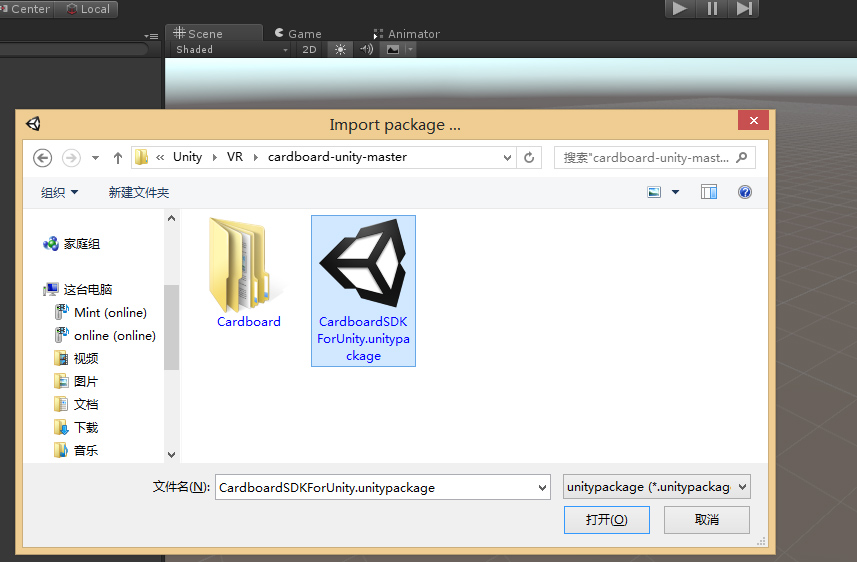
Task: Open the 文档 folder
Action: pos(77,404)
